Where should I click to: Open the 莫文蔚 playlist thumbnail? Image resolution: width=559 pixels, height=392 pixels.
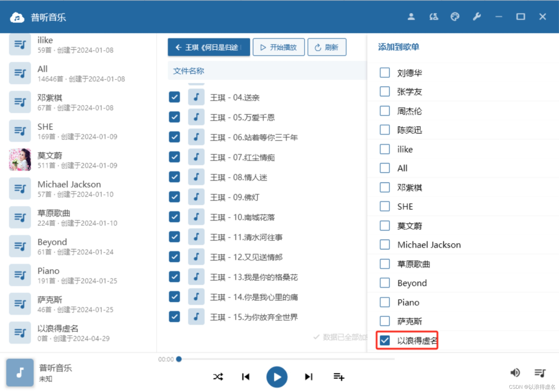[x=20, y=159]
